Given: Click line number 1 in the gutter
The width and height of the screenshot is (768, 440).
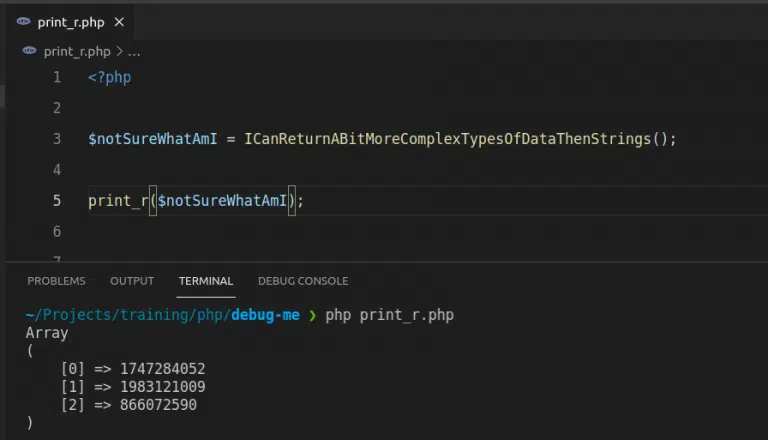Looking at the screenshot, I should pos(57,77).
